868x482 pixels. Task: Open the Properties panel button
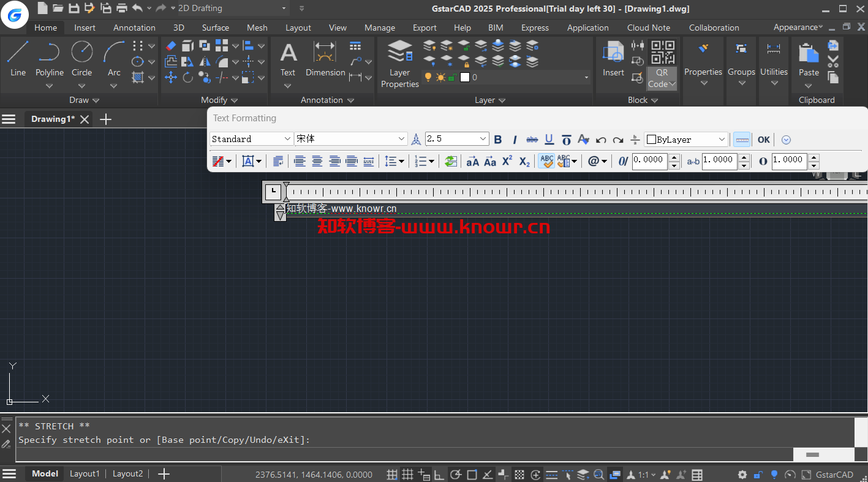703,64
